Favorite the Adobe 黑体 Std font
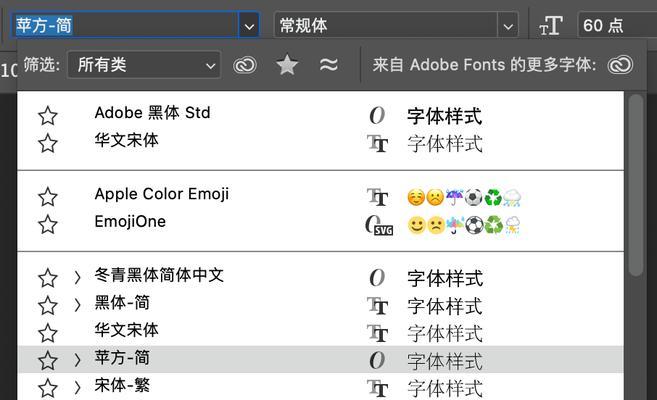 (48, 116)
